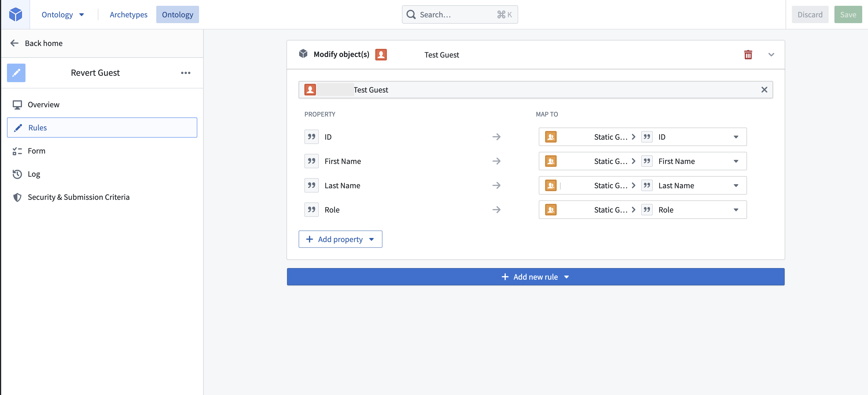Click the Add new rule button
Screen dimensions: 868x395
(536, 277)
